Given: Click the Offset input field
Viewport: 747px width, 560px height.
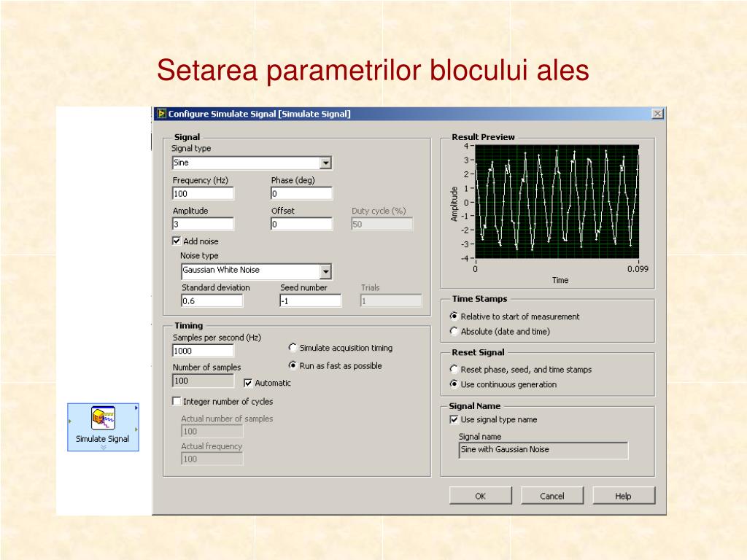Looking at the screenshot, I should 301,224.
